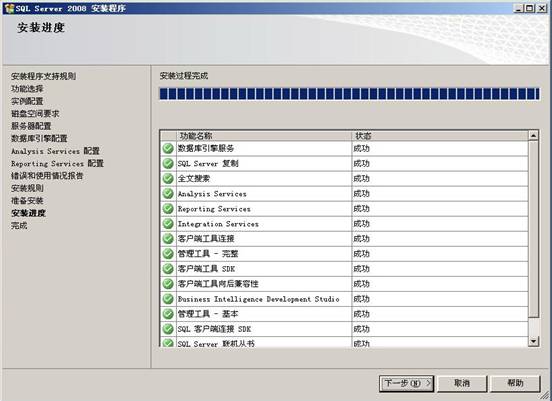
Task: Click Reporting Services success check icon
Action: [168, 209]
